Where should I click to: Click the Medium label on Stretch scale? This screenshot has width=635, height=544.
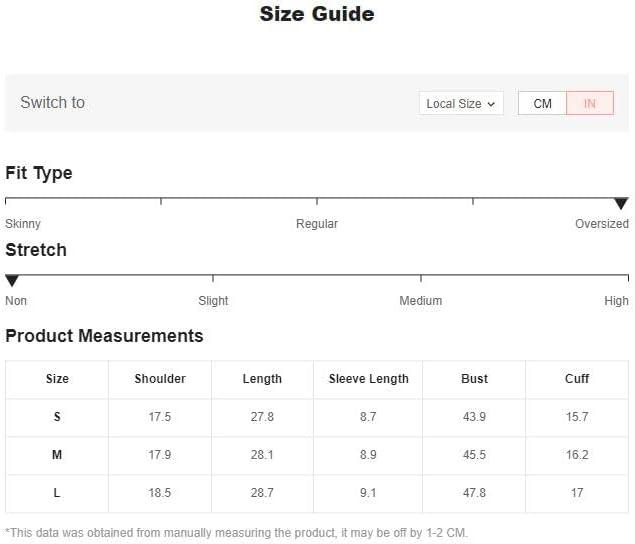[x=420, y=301]
